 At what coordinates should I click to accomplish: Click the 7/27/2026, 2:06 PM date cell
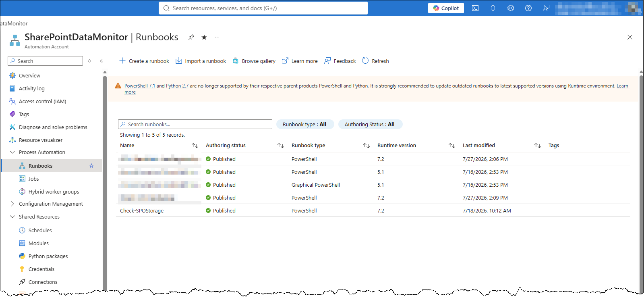coord(485,159)
